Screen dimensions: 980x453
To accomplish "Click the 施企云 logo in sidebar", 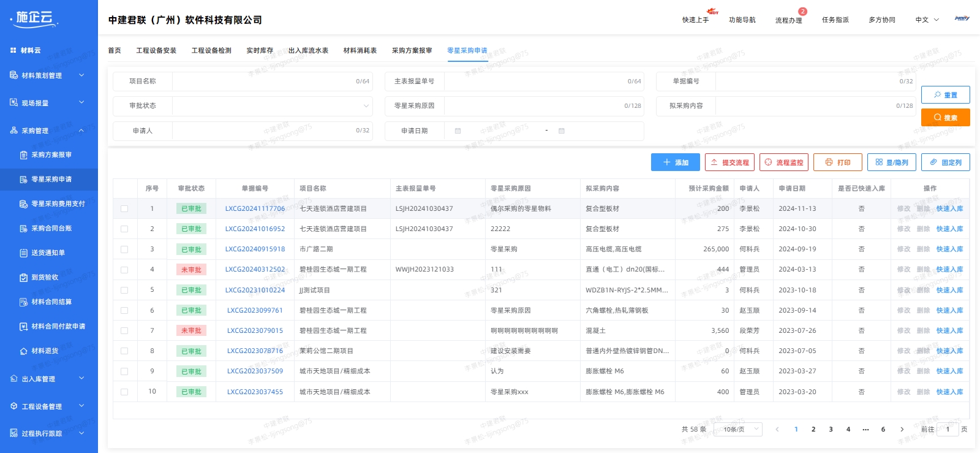I will point(34,19).
